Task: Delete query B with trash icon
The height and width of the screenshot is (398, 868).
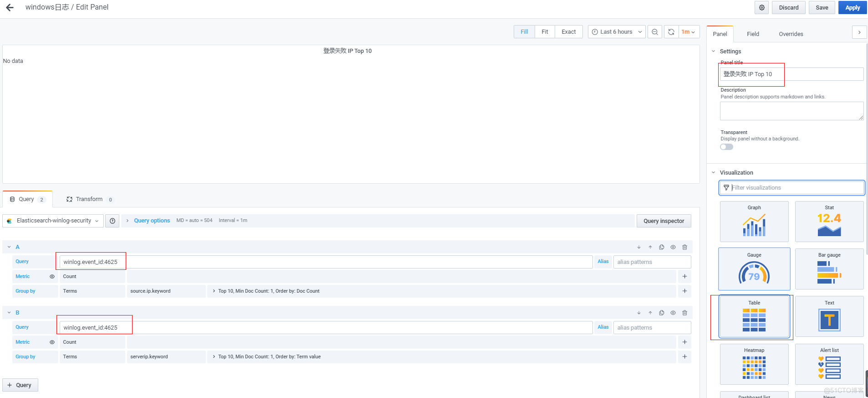Action: coord(684,313)
